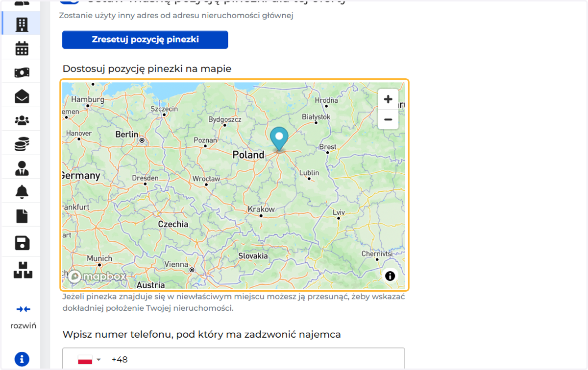
Task: Click the blue map pin marker
Action: coord(280,139)
